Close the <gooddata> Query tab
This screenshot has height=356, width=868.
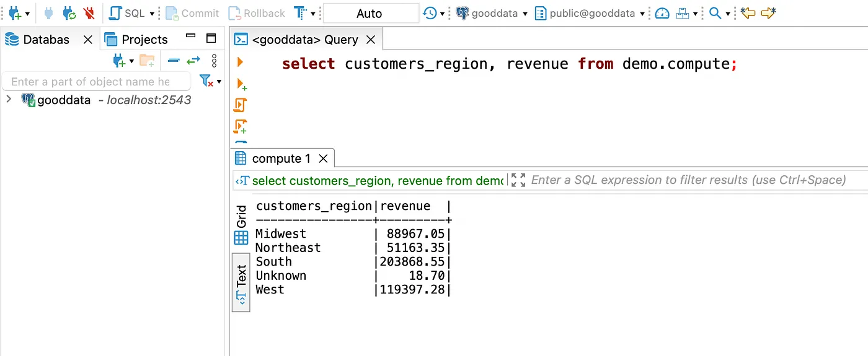tap(371, 40)
